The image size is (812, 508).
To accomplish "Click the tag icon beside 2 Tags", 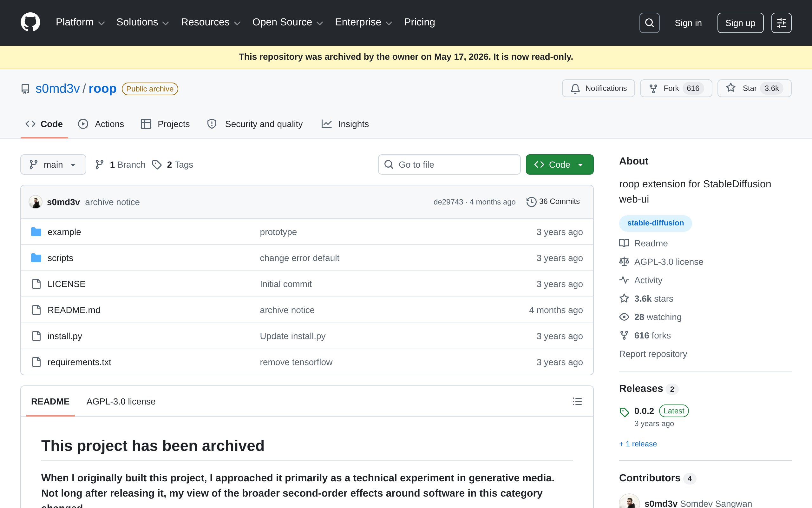I will click(x=157, y=164).
